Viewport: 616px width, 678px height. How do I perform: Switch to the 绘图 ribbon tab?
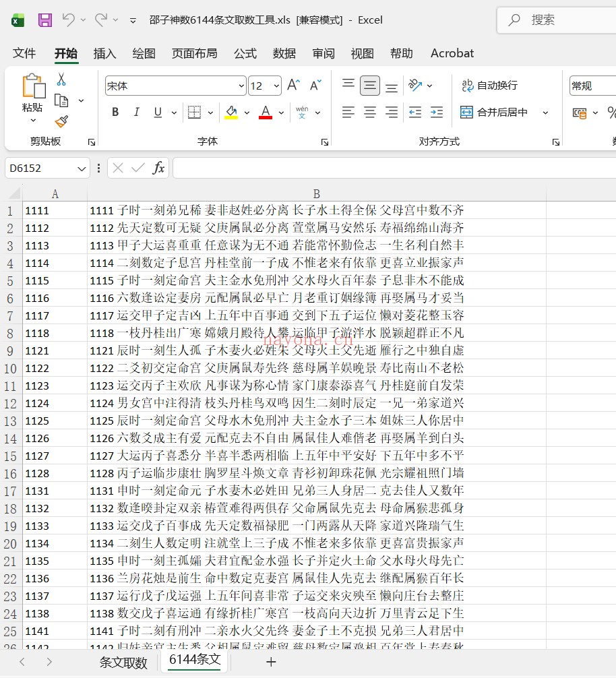144,53
